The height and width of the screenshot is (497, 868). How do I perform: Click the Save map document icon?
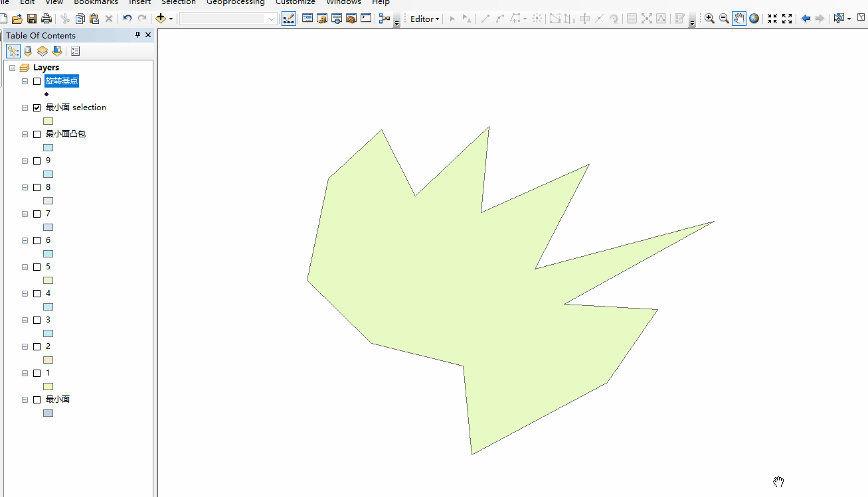[32, 19]
